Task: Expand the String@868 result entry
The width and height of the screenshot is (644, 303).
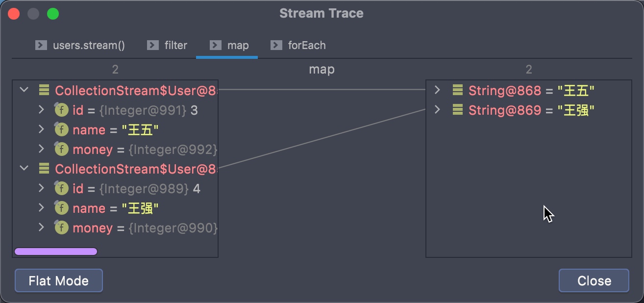Action: pyautogui.click(x=437, y=90)
